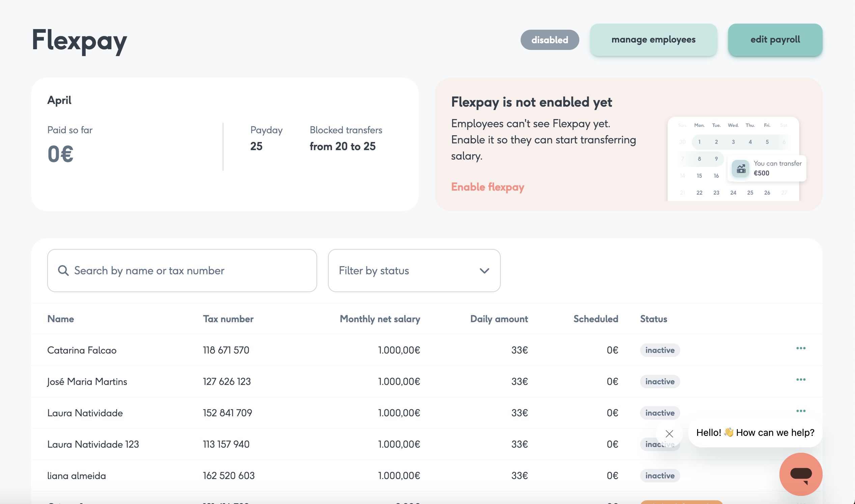The height and width of the screenshot is (504, 855).
Task: Click the transfer money icon in calendar preview
Action: [741, 168]
